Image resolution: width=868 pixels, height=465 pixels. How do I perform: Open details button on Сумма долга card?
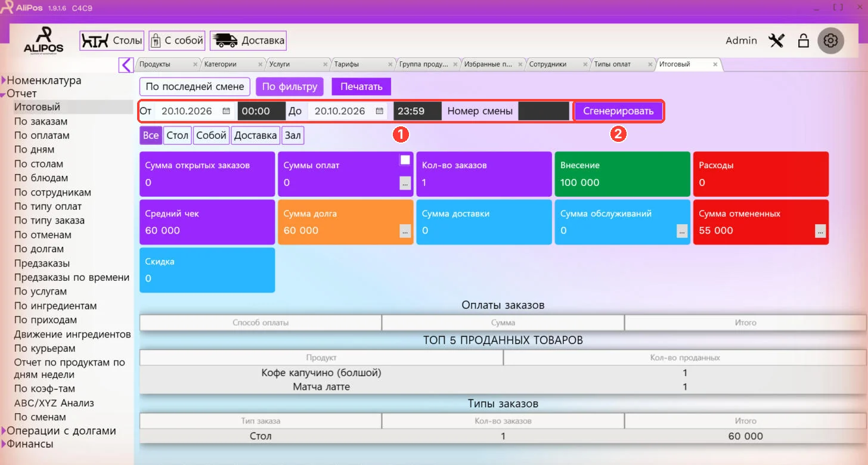[405, 231]
